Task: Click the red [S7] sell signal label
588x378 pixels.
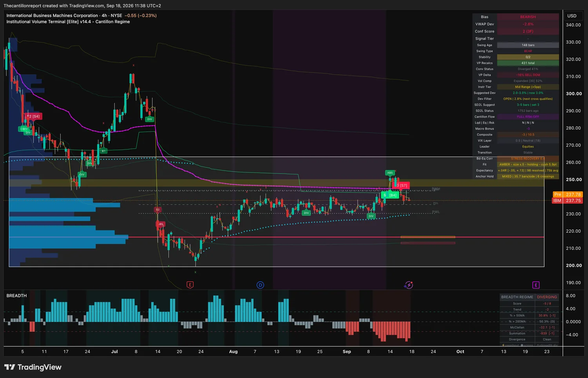Action: [x=401, y=185]
